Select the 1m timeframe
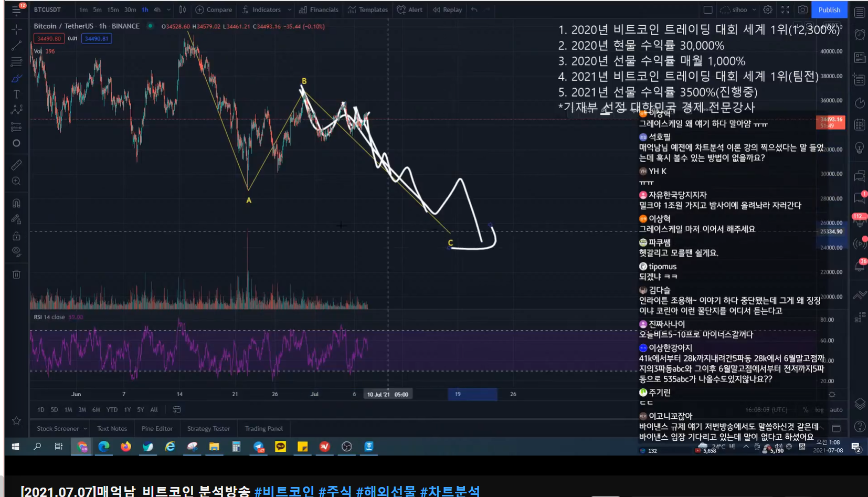 point(83,10)
